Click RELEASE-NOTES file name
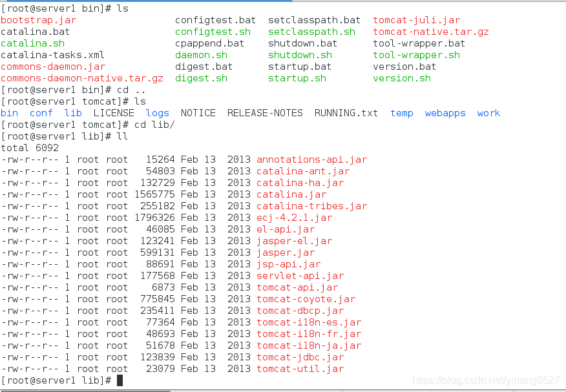Viewport: 566px width, 392px height. coord(265,113)
